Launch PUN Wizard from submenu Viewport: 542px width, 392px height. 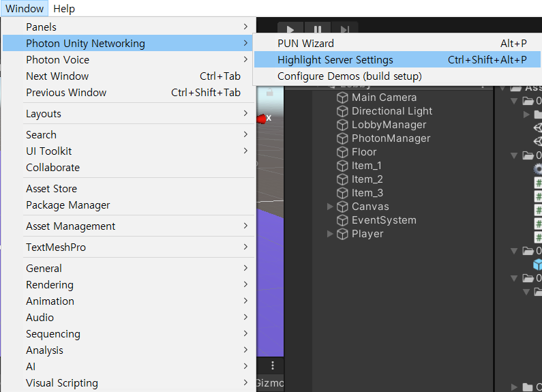[397, 43]
